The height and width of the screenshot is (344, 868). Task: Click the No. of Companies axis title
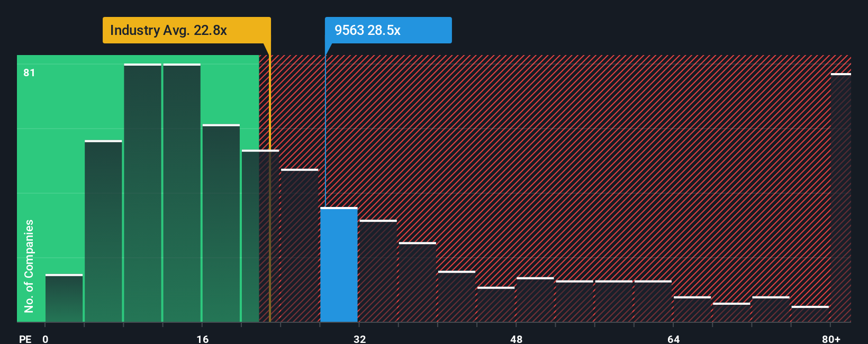click(29, 266)
